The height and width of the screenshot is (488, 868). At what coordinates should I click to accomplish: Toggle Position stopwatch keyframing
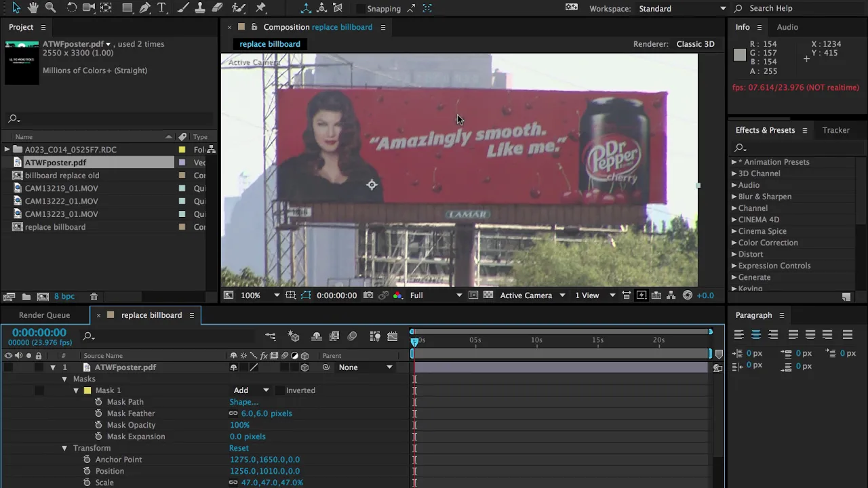tap(87, 471)
